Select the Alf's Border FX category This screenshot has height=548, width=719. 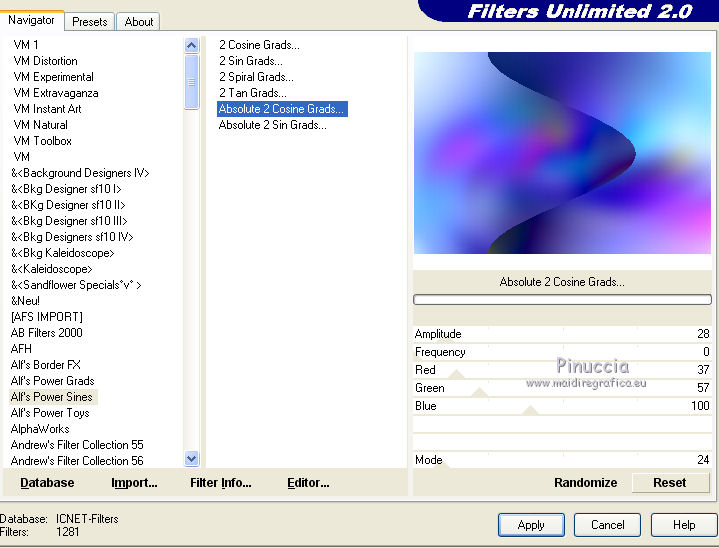(x=45, y=365)
